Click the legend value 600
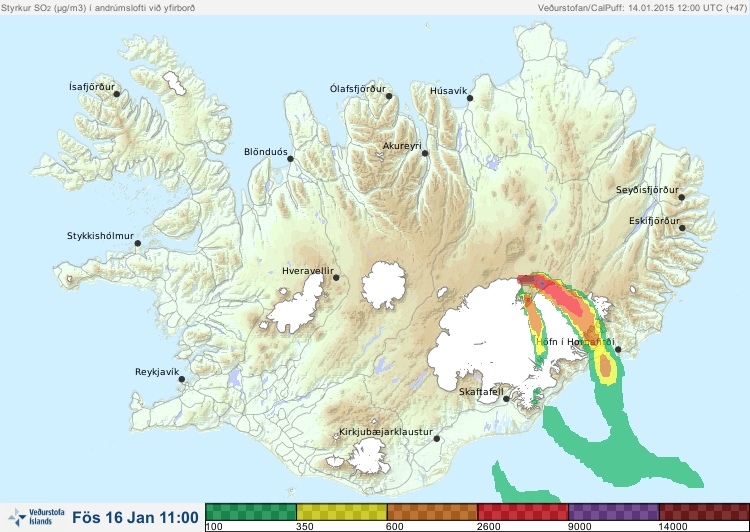Screen dimensions: 750x532 pyautogui.click(x=395, y=527)
